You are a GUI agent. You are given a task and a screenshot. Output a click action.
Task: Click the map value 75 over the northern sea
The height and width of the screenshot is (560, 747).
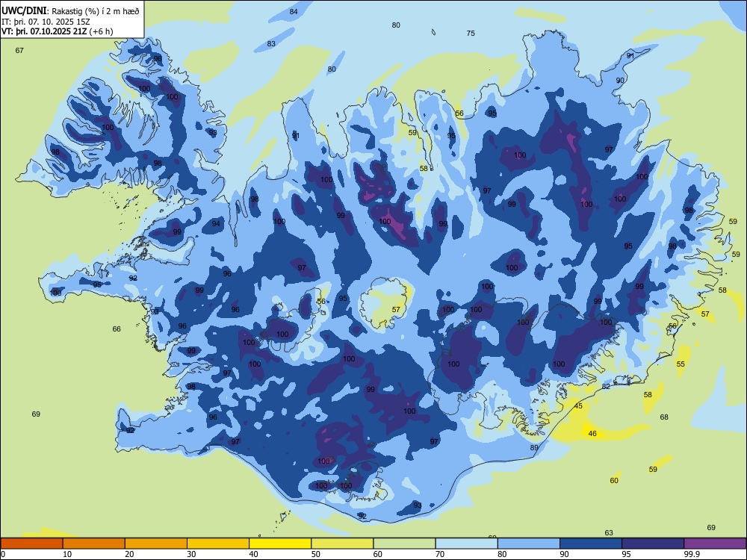[471, 34]
